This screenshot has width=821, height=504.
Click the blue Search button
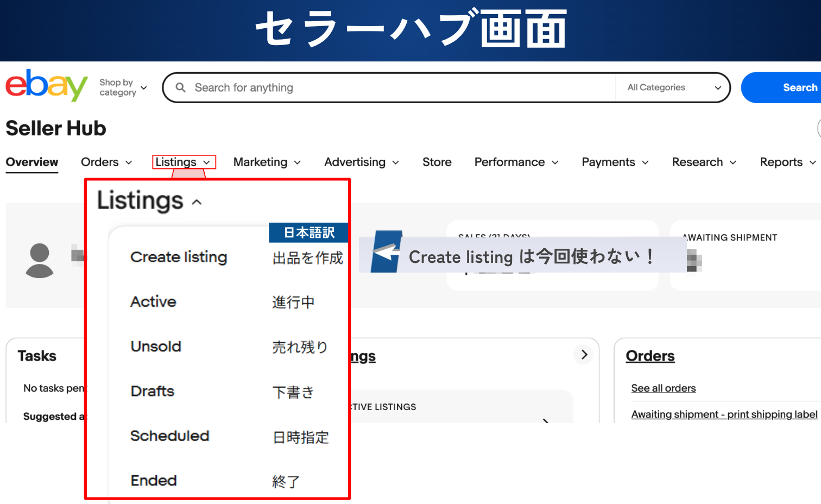tap(781, 87)
